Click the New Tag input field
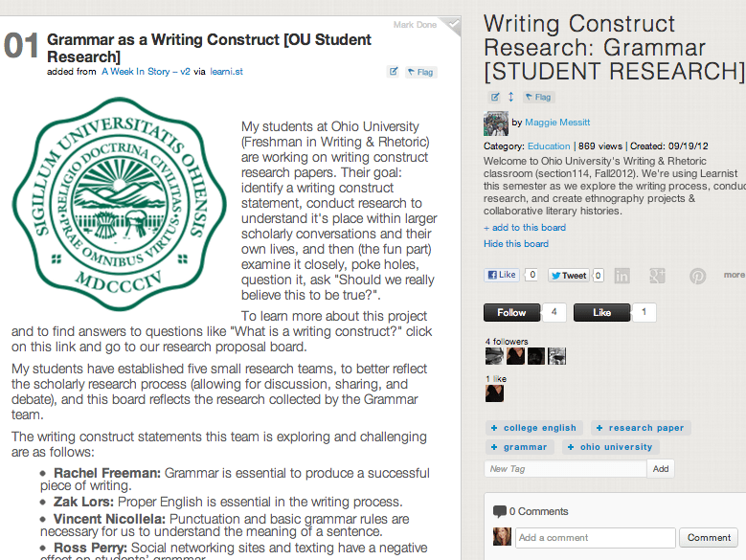746x560 pixels. [x=565, y=469]
